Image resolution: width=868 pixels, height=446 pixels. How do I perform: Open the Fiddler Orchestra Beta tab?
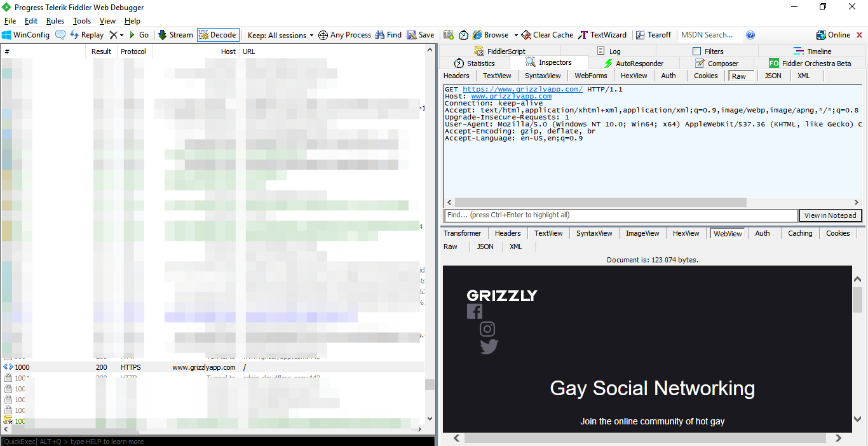point(810,64)
